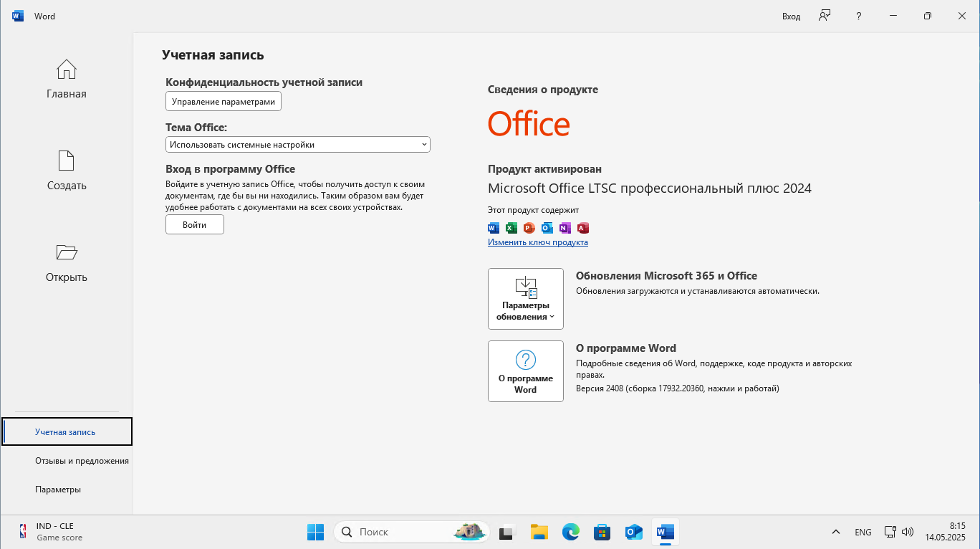Screen dimensions: 980x549
Task: Click the Office logo text
Action: coord(529,124)
